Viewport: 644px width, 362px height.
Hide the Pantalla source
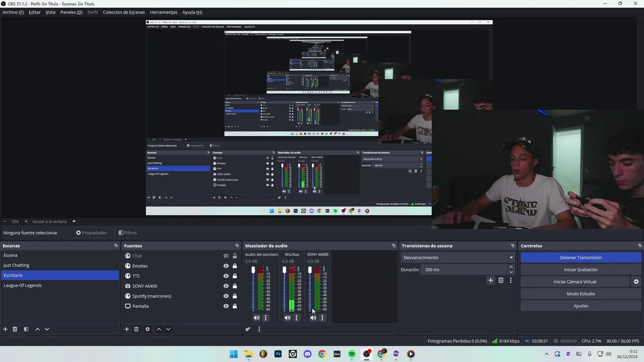(x=226, y=306)
